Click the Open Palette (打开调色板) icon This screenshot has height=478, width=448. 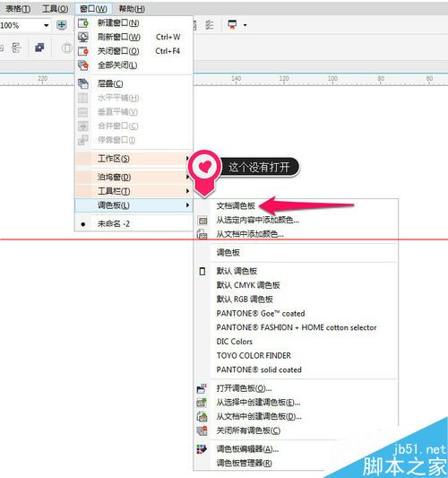pyautogui.click(x=202, y=388)
